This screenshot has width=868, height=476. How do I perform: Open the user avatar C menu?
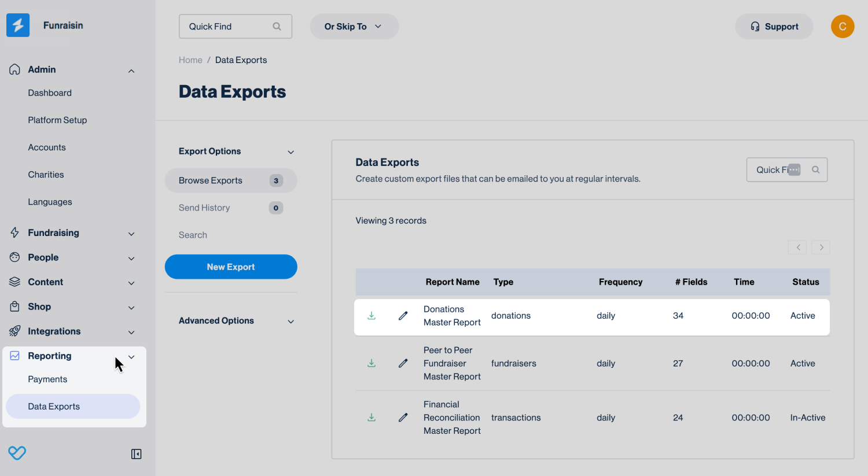(843, 27)
